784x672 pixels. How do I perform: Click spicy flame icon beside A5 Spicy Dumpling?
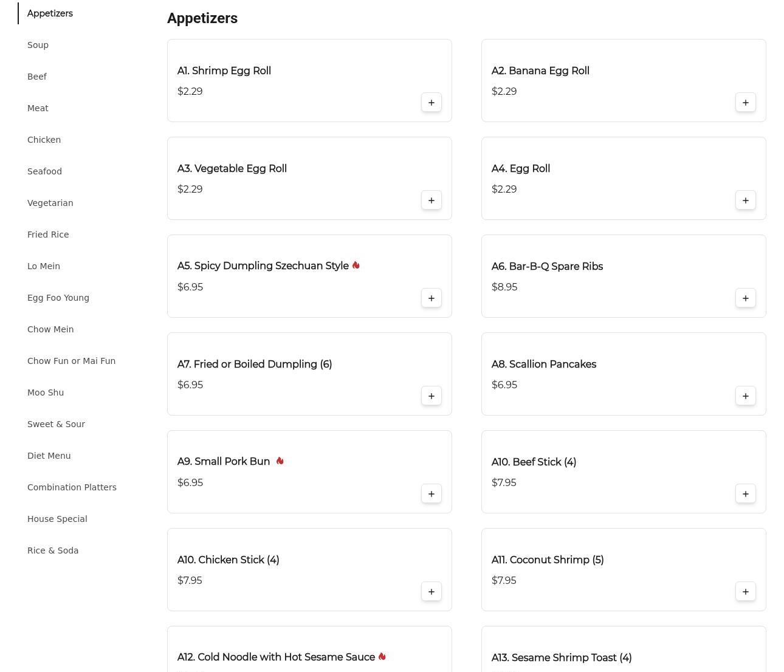point(356,266)
